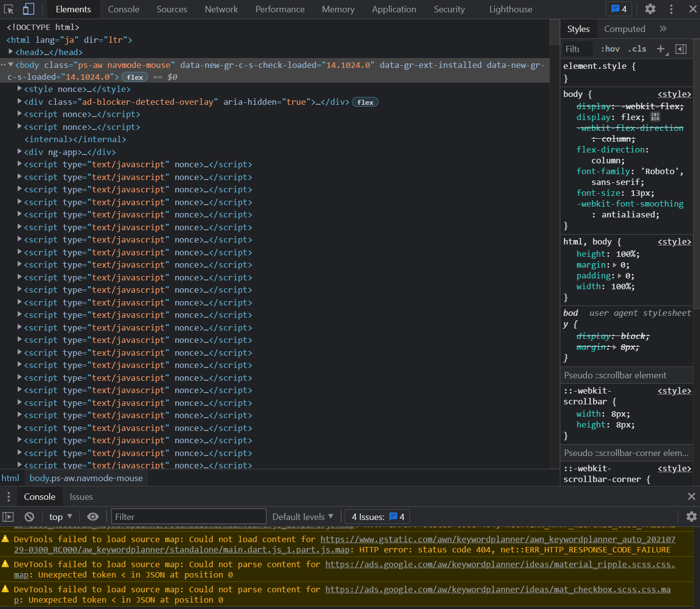Image resolution: width=700 pixels, height=609 pixels.
Task: Click the warning icon of material_ripple message
Action: click(x=5, y=564)
